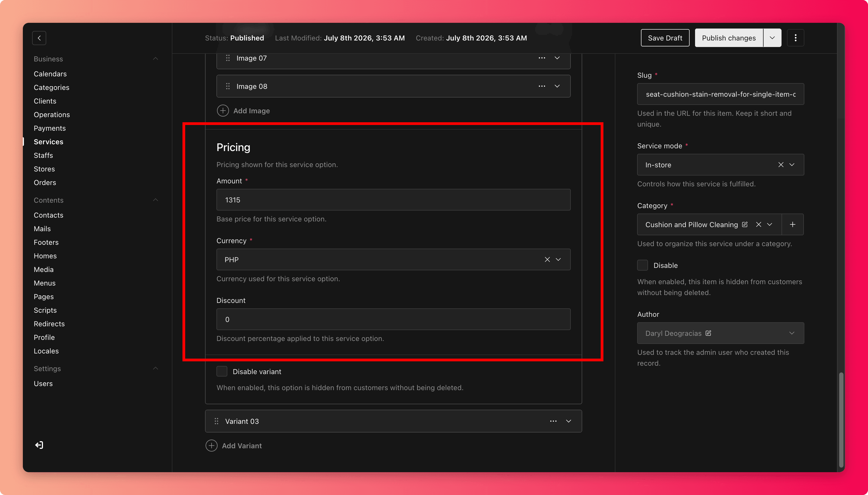868x495 pixels.
Task: Clear the Cushion and Pillow Cleaning category
Action: tap(758, 224)
